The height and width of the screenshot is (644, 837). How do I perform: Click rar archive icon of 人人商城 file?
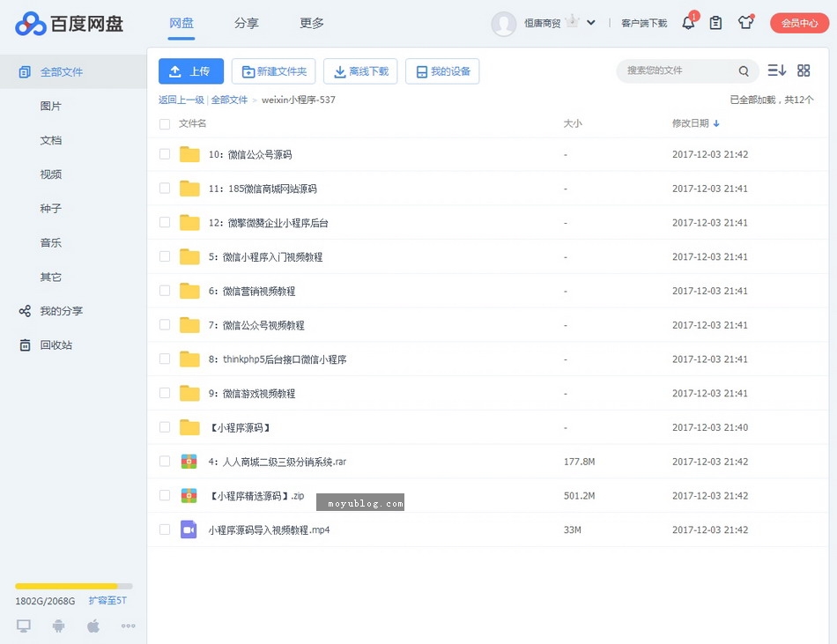[189, 462]
